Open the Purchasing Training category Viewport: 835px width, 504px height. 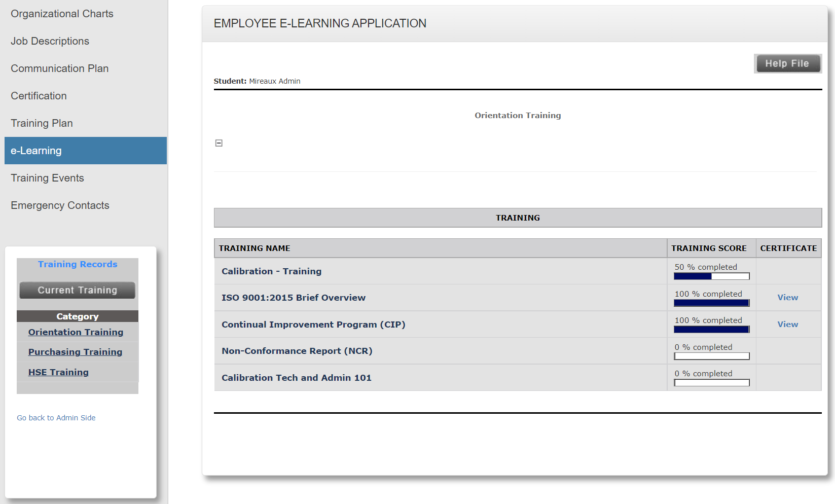coord(75,351)
